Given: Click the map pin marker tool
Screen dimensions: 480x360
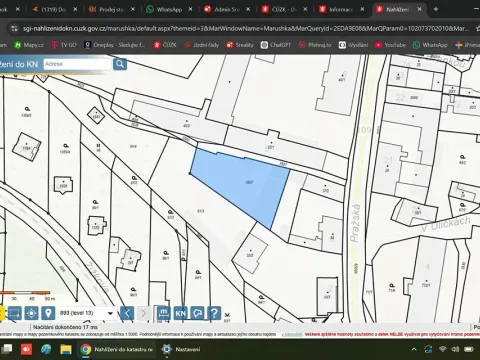Looking at the screenshot, I should point(48,313).
